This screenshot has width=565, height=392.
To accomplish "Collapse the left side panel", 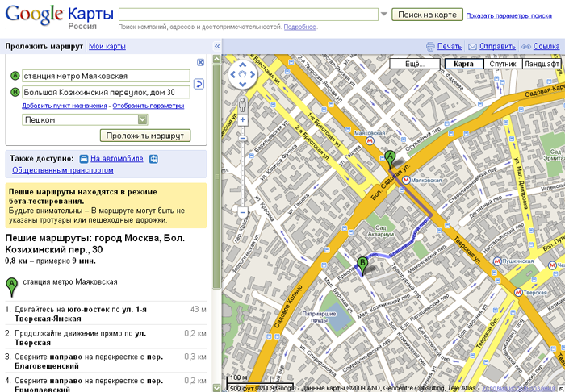I will (x=216, y=47).
